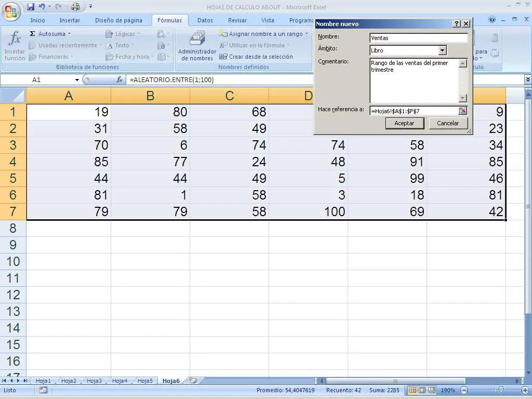This screenshot has width=532, height=399.
Task: Switch to the Diseño de página tab
Action: click(119, 20)
